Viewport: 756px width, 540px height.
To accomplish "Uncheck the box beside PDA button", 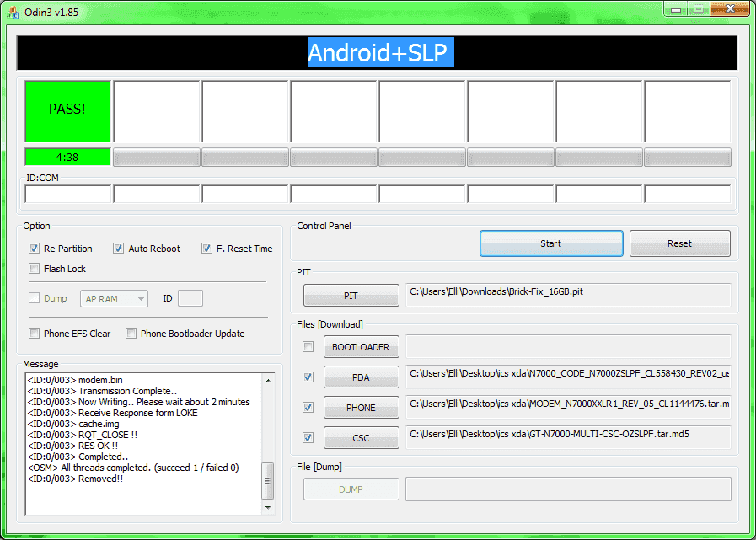I will coord(308,377).
